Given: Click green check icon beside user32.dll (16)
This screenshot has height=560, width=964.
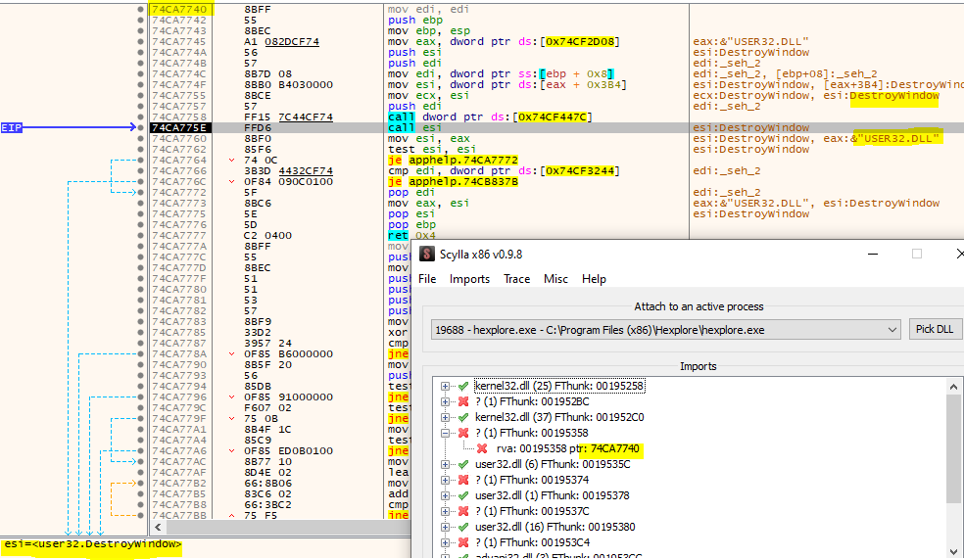Looking at the screenshot, I should 463,527.
